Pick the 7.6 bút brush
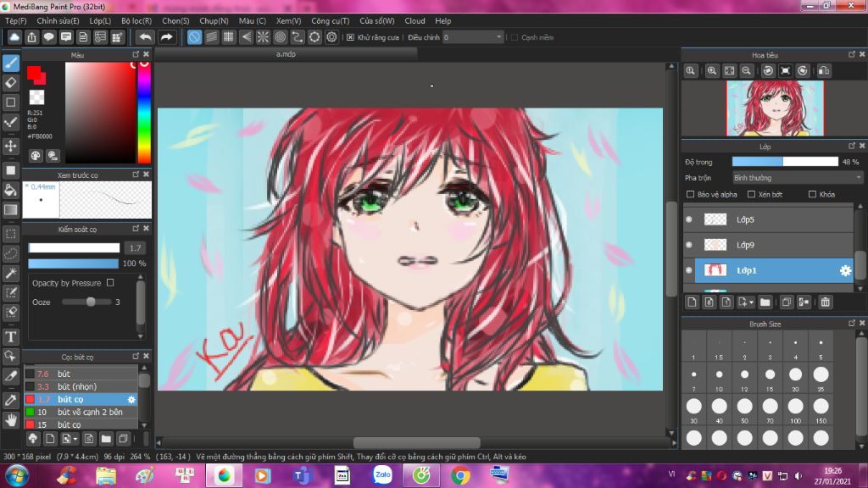 (81, 374)
